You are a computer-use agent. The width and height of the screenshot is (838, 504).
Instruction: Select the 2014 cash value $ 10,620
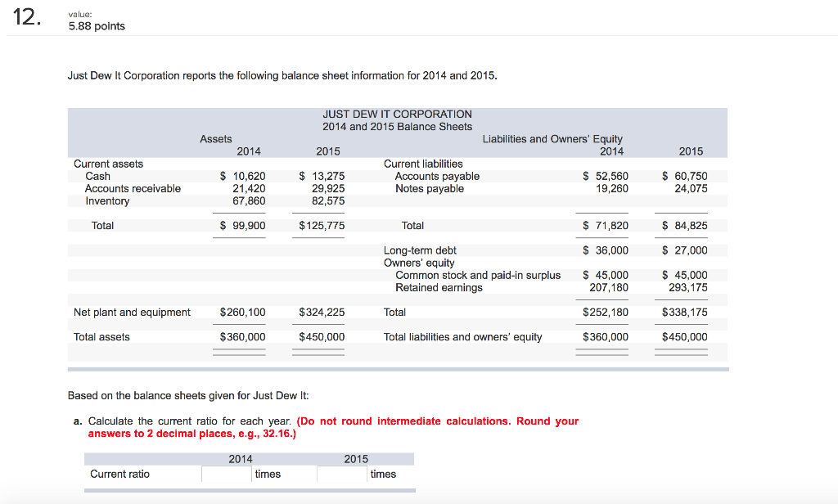[242, 177]
